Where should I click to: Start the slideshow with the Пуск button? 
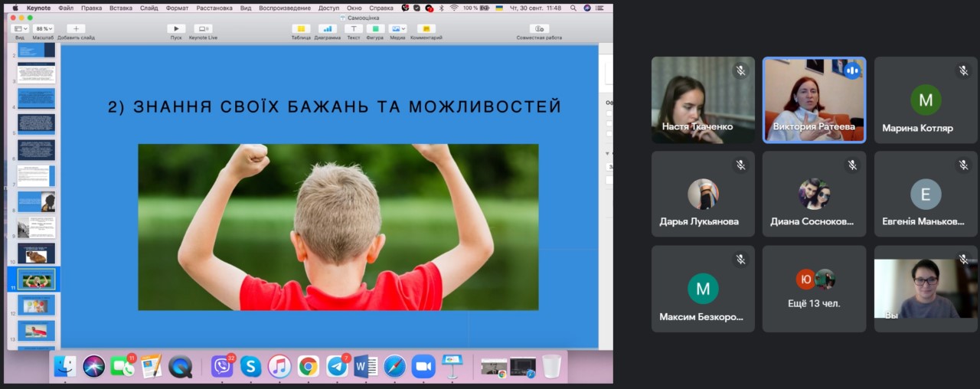pos(176,29)
